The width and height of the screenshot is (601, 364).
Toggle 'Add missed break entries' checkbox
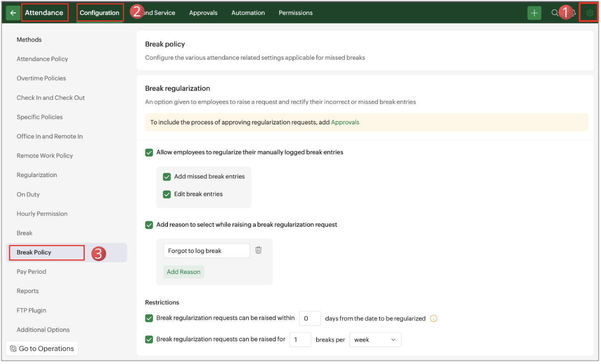click(x=167, y=177)
